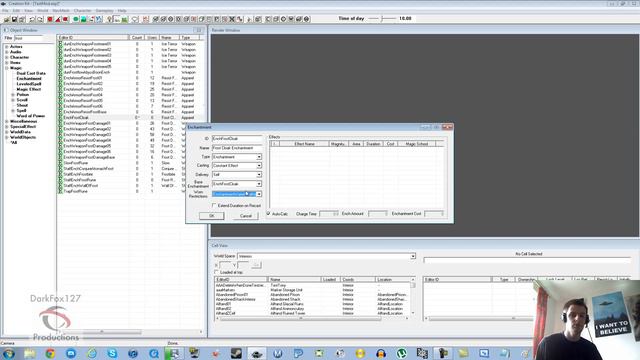Click OK in the Enchantment dialog
Viewport: 640px width, 360px height.
211,216
